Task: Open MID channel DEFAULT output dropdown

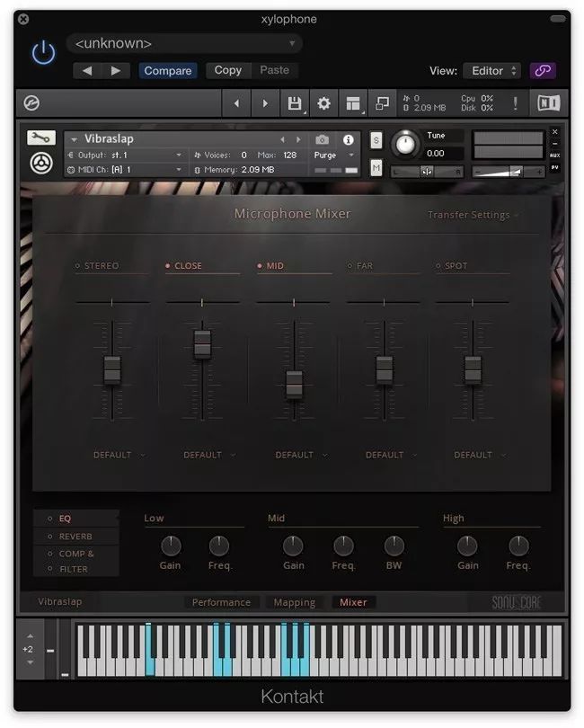Action: [x=301, y=455]
